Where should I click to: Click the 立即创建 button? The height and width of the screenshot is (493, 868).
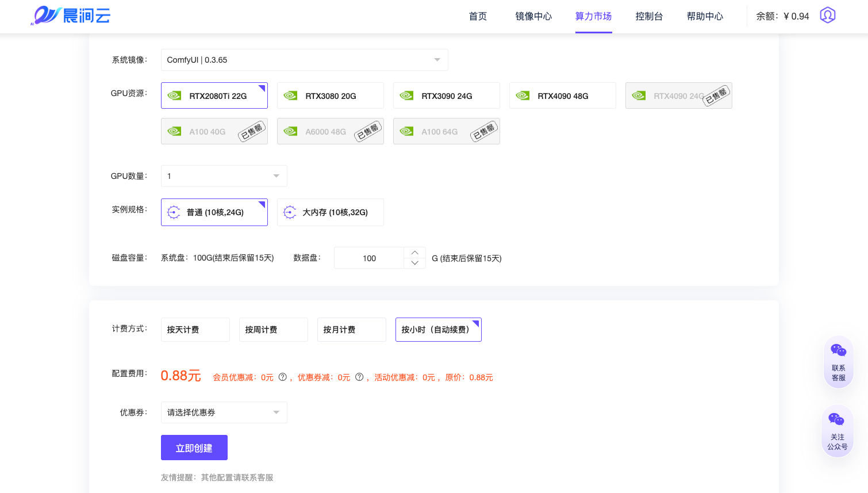pyautogui.click(x=194, y=447)
